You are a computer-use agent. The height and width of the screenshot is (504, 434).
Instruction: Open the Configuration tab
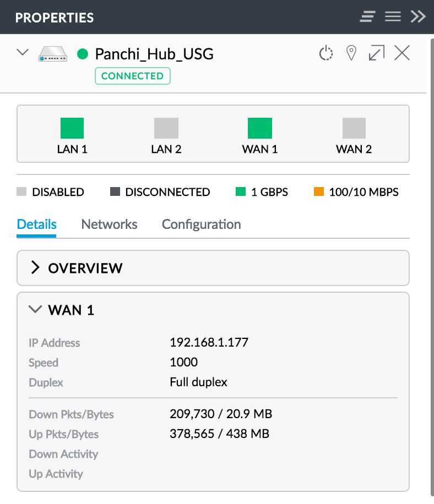tap(201, 224)
